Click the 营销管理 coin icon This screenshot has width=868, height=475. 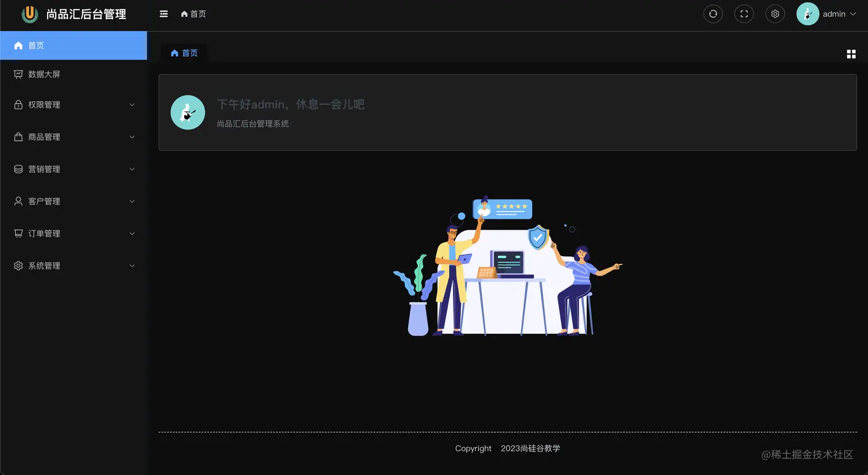pyautogui.click(x=18, y=169)
